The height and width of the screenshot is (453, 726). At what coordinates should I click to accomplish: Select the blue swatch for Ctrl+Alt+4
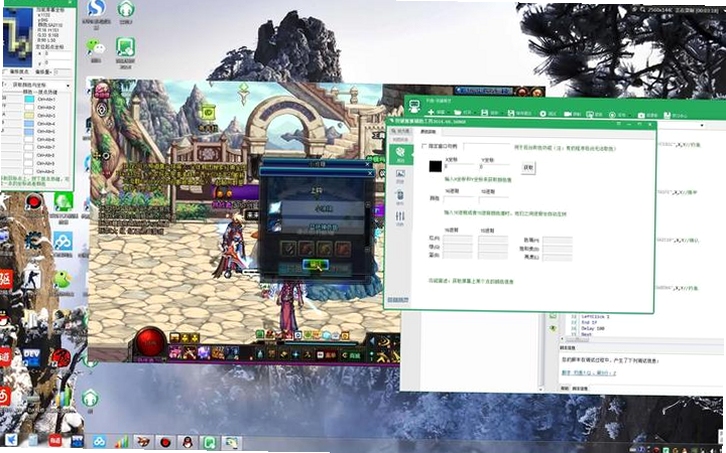click(29, 124)
